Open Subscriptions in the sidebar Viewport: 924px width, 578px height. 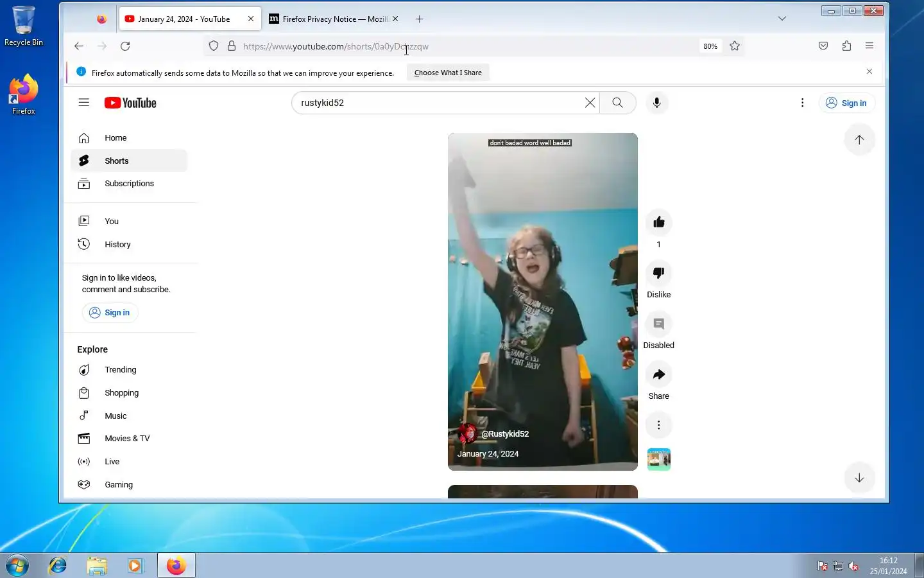click(x=129, y=184)
